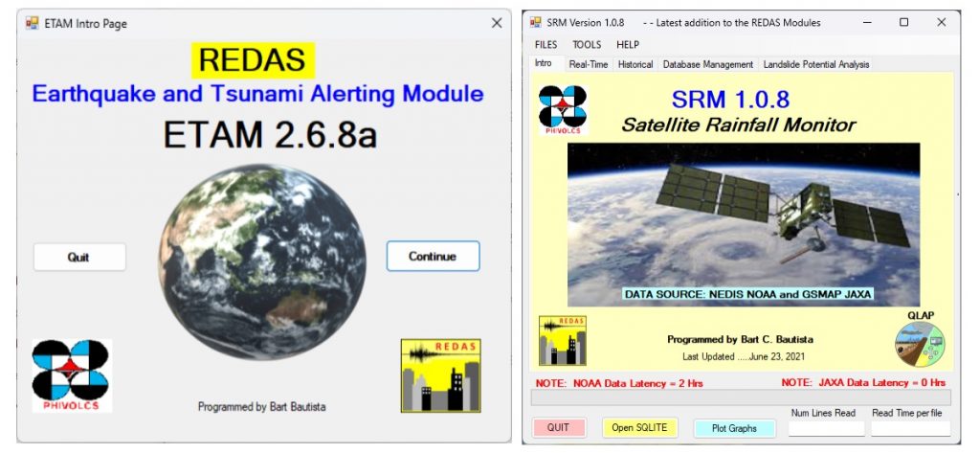Click 'NOTE: JAXA Data Latency = 0 Hrs'
Image resolution: width=980 pixels, height=453 pixels.
863,382
